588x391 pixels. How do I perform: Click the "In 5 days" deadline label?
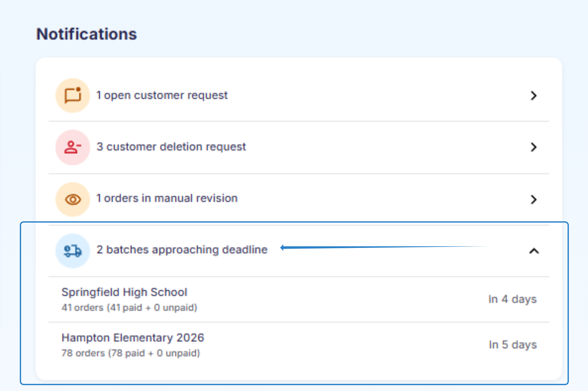click(x=513, y=345)
